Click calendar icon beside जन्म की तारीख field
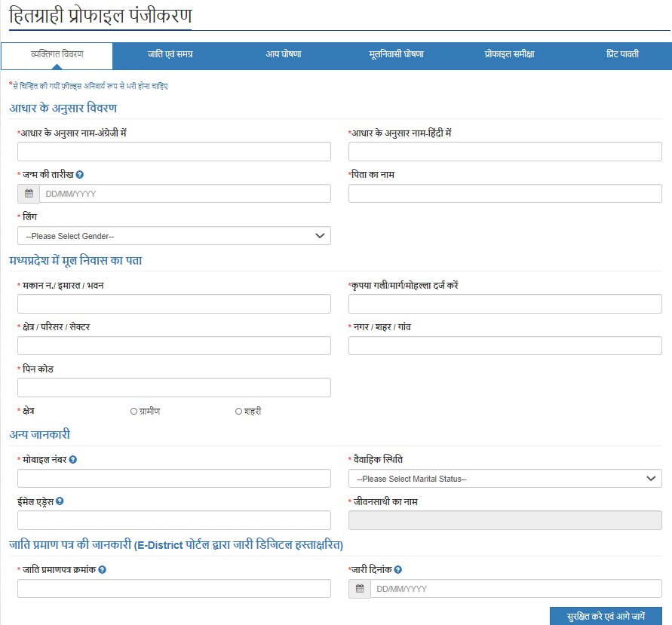This screenshot has height=625, width=672. point(29,194)
